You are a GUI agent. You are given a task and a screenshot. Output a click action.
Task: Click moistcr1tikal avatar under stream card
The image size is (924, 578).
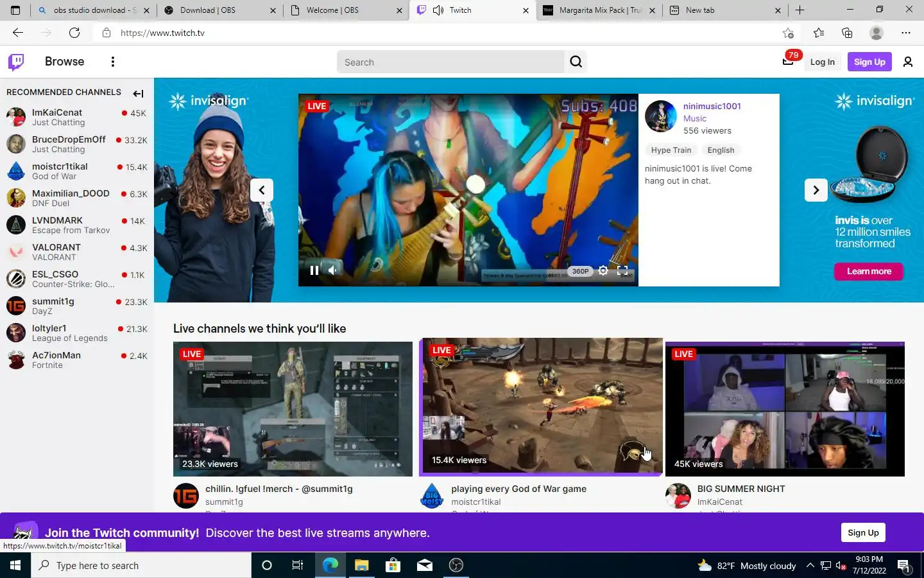432,496
